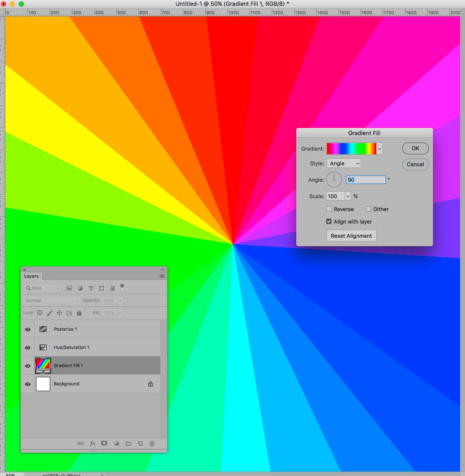465x476 pixels.
Task: Uncheck Align with layer
Action: coord(329,221)
